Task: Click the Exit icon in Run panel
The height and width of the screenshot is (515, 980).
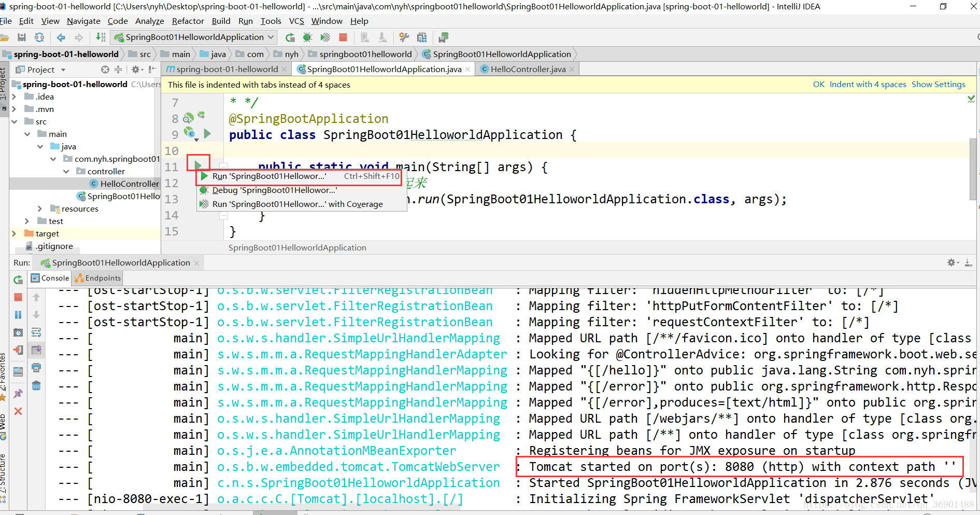Action: tap(18, 350)
